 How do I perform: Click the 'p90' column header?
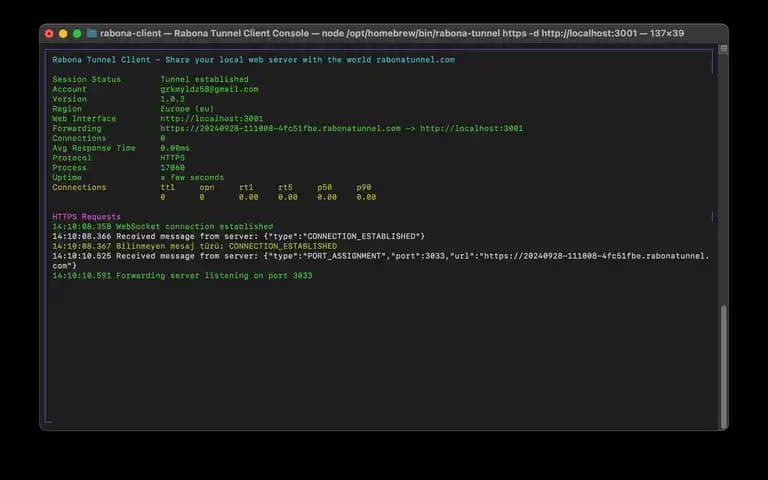coord(363,187)
